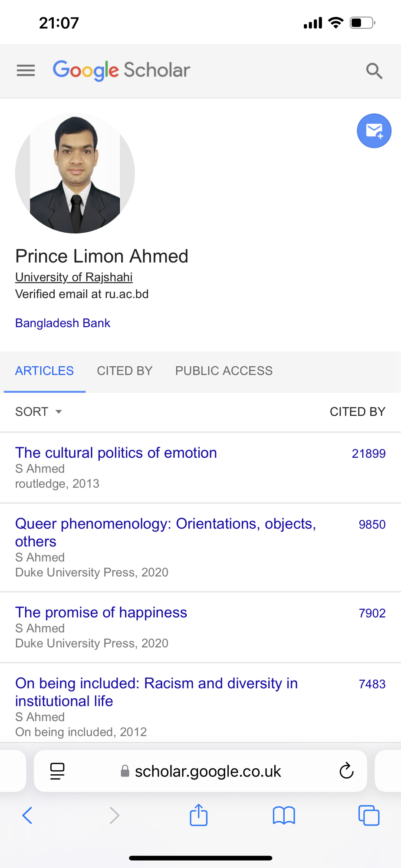Tap the Bangladesh Bank interest link
The width and height of the screenshot is (401, 868).
(62, 323)
